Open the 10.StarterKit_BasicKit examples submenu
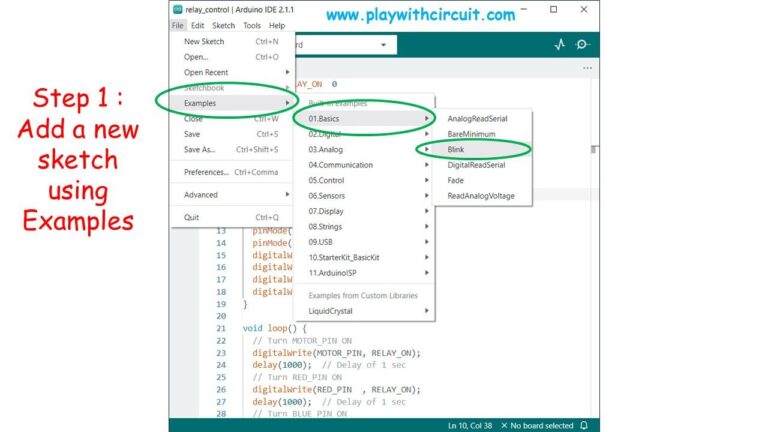The image size is (768, 432). 364,258
